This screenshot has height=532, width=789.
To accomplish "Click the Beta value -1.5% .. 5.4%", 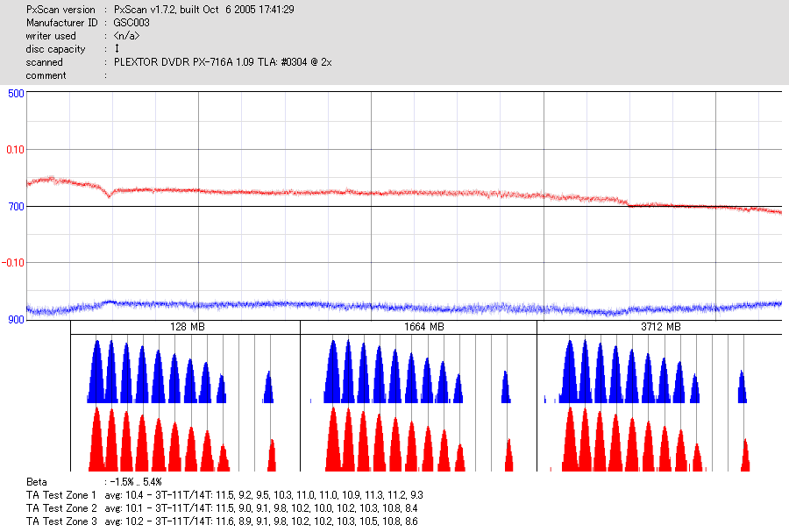I will (136, 482).
